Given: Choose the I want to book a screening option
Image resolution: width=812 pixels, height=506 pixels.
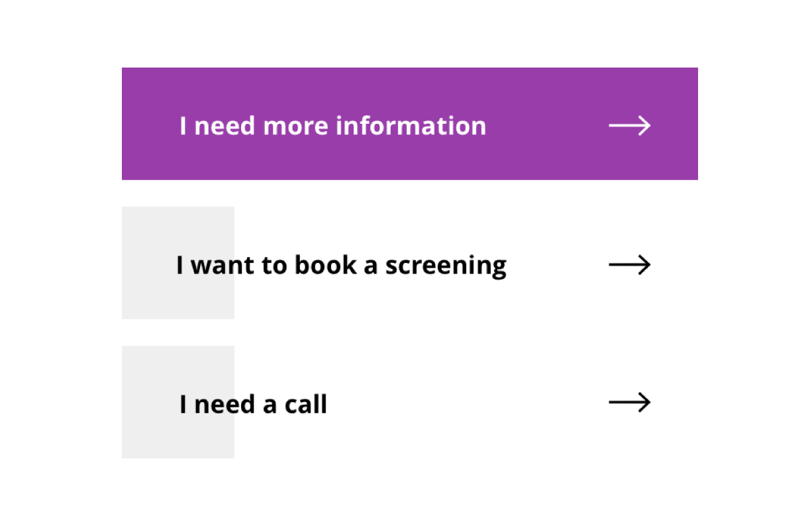Looking at the screenshot, I should pos(410,263).
